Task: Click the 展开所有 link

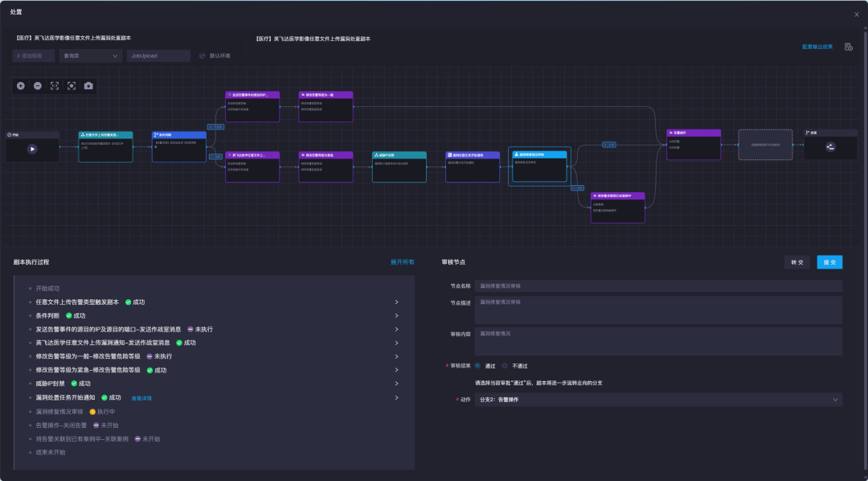Action: click(x=403, y=262)
